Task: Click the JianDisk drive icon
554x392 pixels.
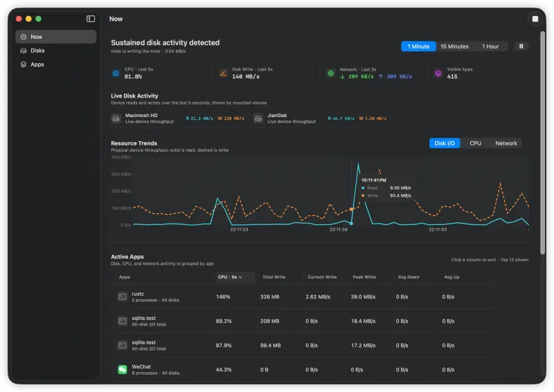Action: pyautogui.click(x=258, y=118)
